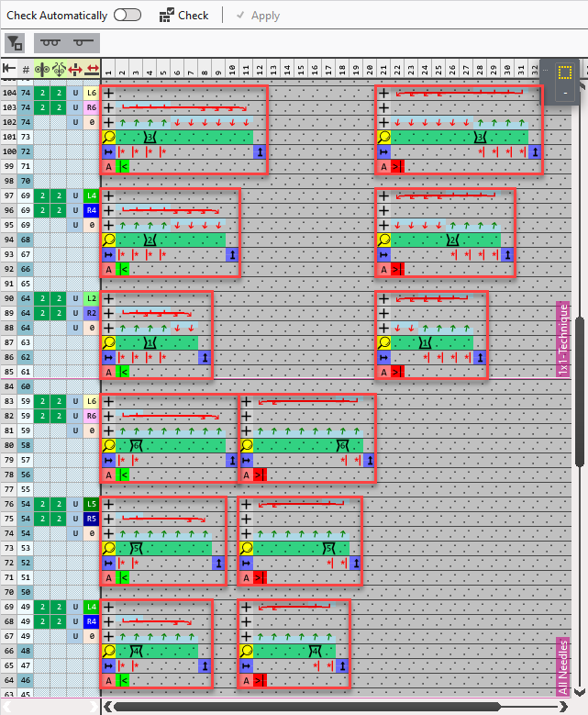Screen dimensions: 588x715
Task: Expand the plus icon in row 83, column 1
Action: pos(108,401)
